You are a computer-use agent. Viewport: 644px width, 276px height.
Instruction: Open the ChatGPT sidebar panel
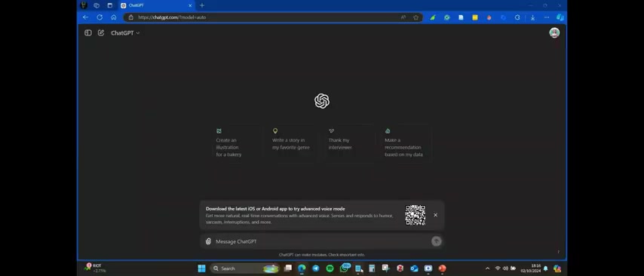(x=88, y=33)
